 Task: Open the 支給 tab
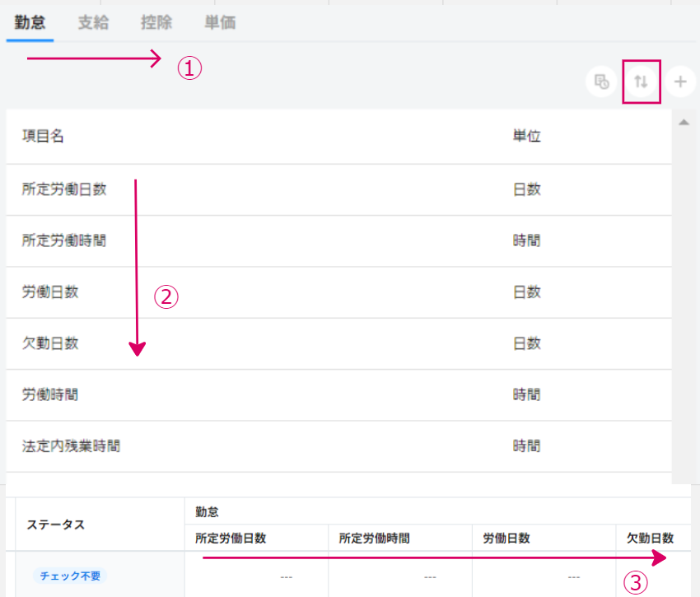click(94, 22)
